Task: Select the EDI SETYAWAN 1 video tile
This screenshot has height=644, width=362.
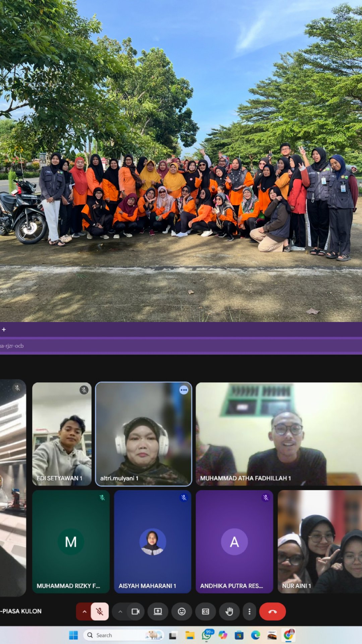Action: coord(62,434)
